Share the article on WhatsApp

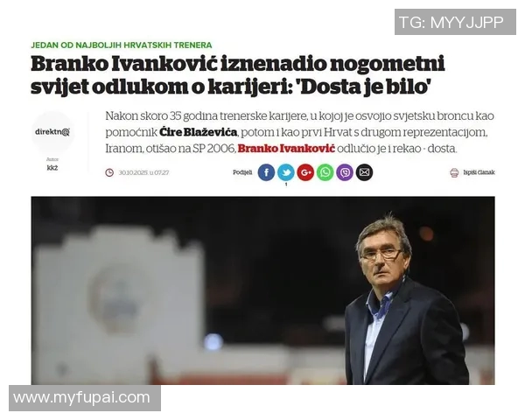point(325,172)
